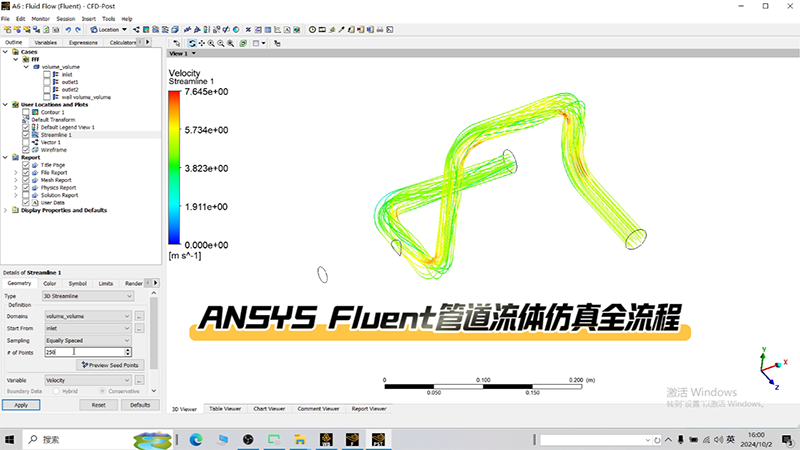The height and width of the screenshot is (450, 800).
Task: Open the Domains volume_volume dropdown
Action: (x=88, y=316)
